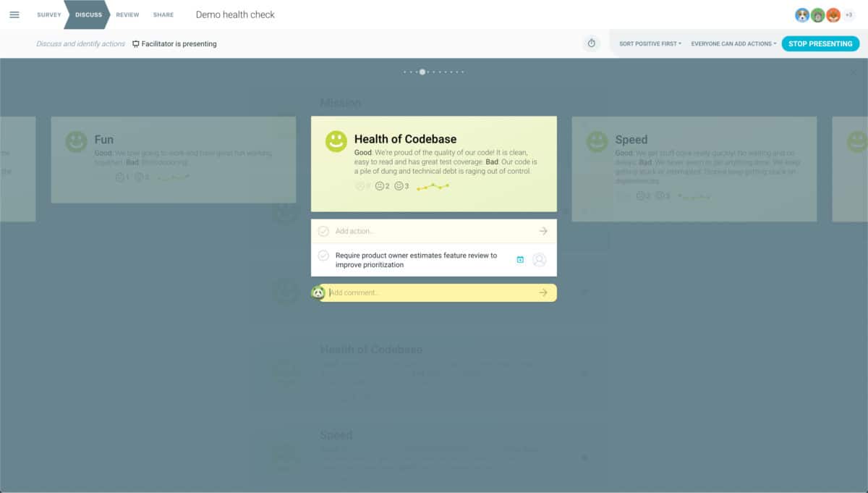Image resolution: width=868 pixels, height=493 pixels.
Task: Show the +3 additional participants
Action: (x=849, y=15)
